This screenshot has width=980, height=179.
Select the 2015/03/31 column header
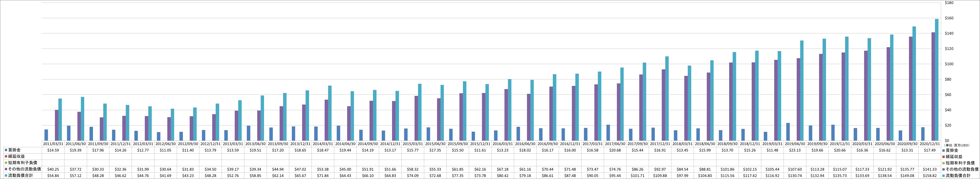[413, 144]
